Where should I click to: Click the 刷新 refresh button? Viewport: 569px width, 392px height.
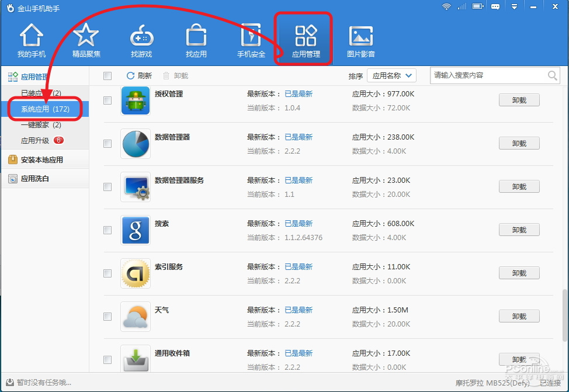[x=139, y=76]
